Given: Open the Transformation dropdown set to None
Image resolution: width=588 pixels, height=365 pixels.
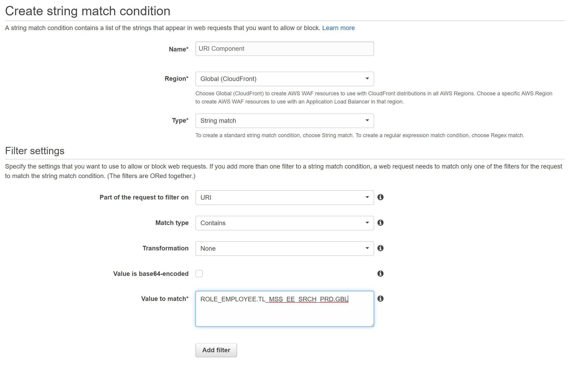Looking at the screenshot, I should point(285,248).
